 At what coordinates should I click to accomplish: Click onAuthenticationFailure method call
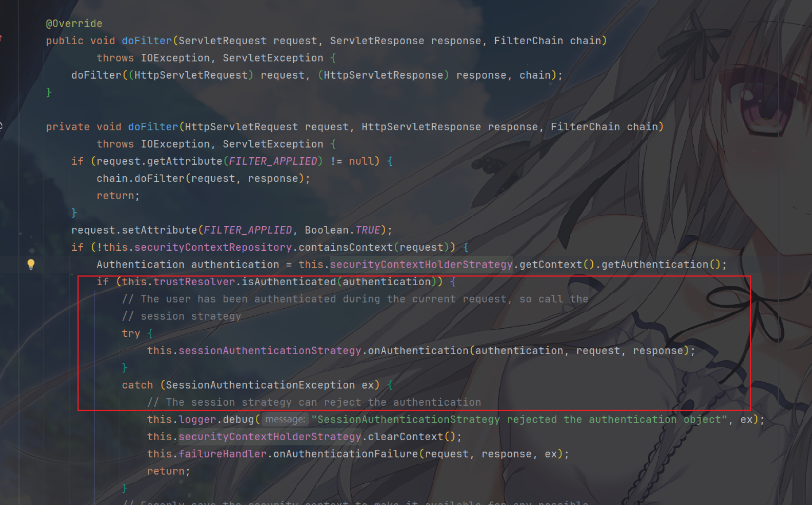[x=346, y=454]
